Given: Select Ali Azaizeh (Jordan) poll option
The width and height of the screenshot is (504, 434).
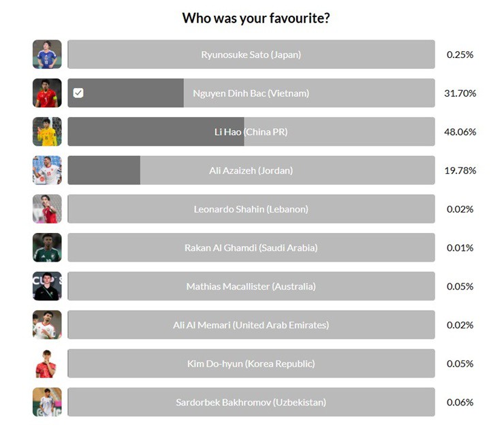Looking at the screenshot, I should (251, 170).
